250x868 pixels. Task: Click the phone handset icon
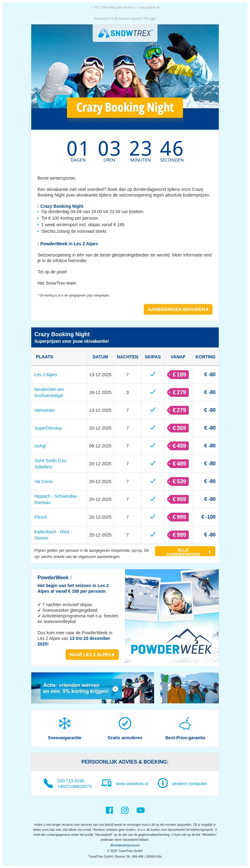coord(48,783)
